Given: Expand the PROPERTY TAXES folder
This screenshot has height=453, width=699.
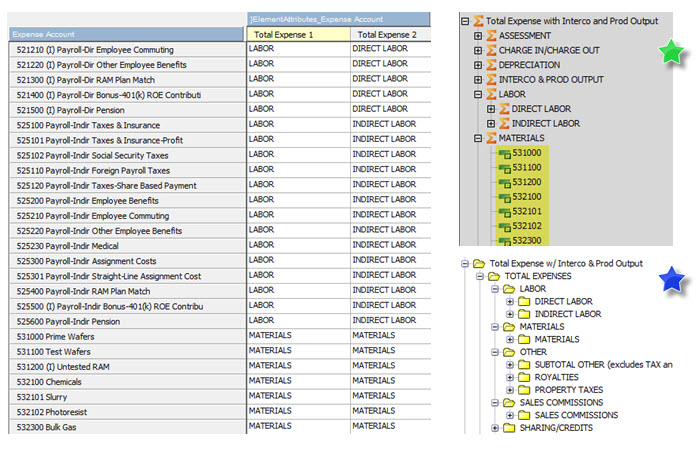Looking at the screenshot, I should (510, 390).
